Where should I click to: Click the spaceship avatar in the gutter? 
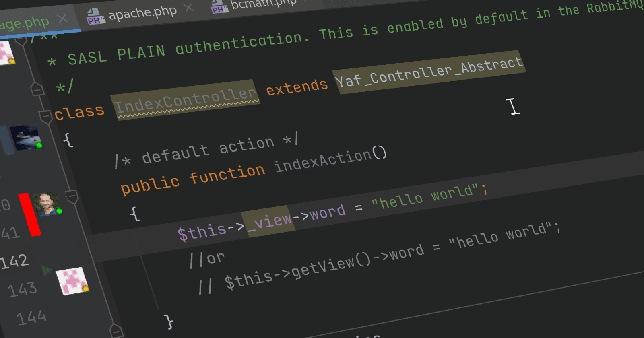[25, 138]
